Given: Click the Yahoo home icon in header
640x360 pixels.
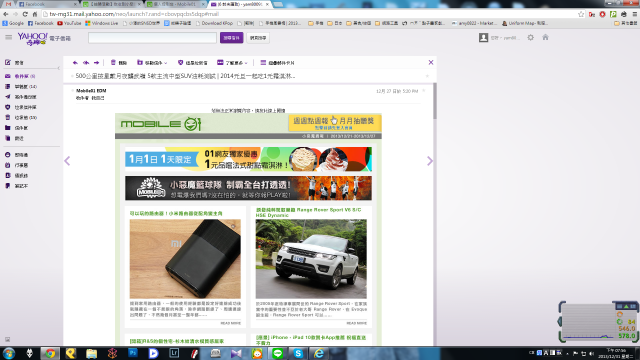Looking at the screenshot, I should [x=545, y=37].
